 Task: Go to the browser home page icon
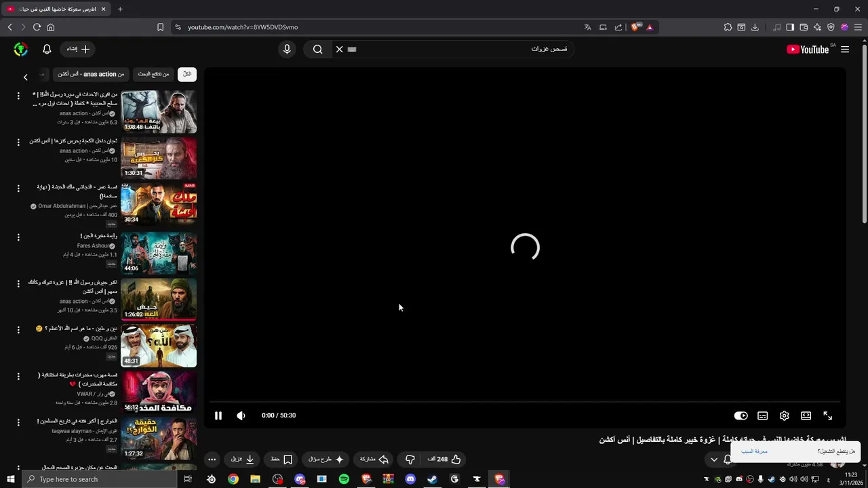(x=50, y=27)
